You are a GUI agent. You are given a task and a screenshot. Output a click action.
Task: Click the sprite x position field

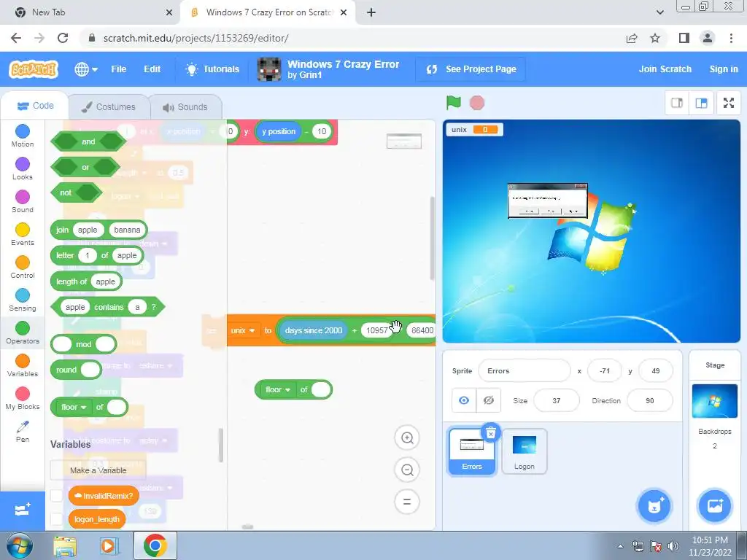pos(605,370)
